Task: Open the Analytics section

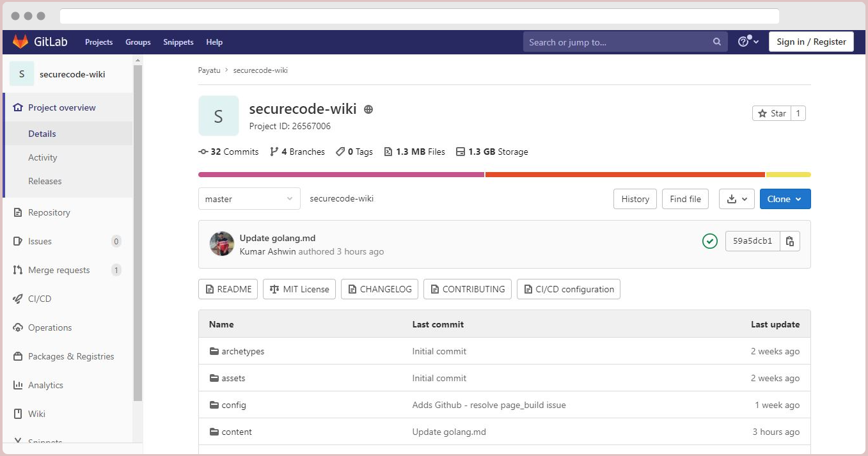Action: pos(45,385)
